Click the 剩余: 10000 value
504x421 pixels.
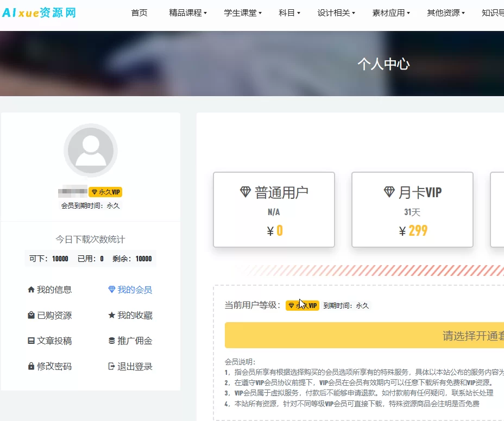pos(132,259)
